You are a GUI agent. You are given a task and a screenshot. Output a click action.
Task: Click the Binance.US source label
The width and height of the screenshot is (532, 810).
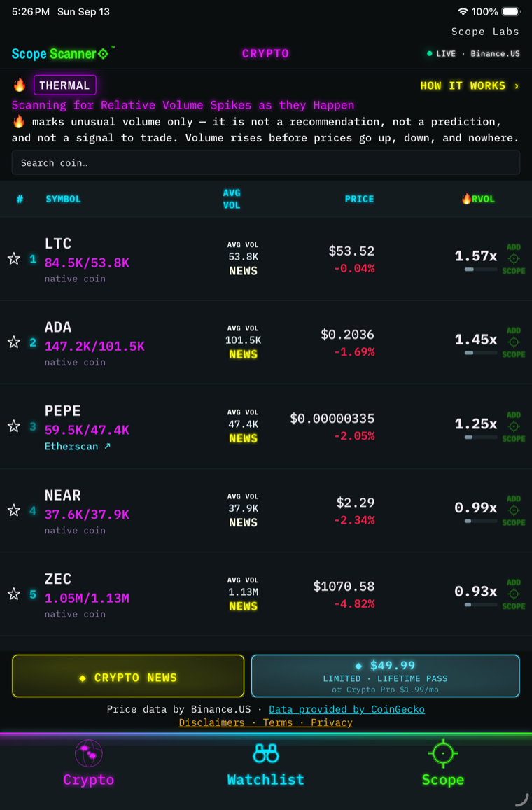coord(495,54)
